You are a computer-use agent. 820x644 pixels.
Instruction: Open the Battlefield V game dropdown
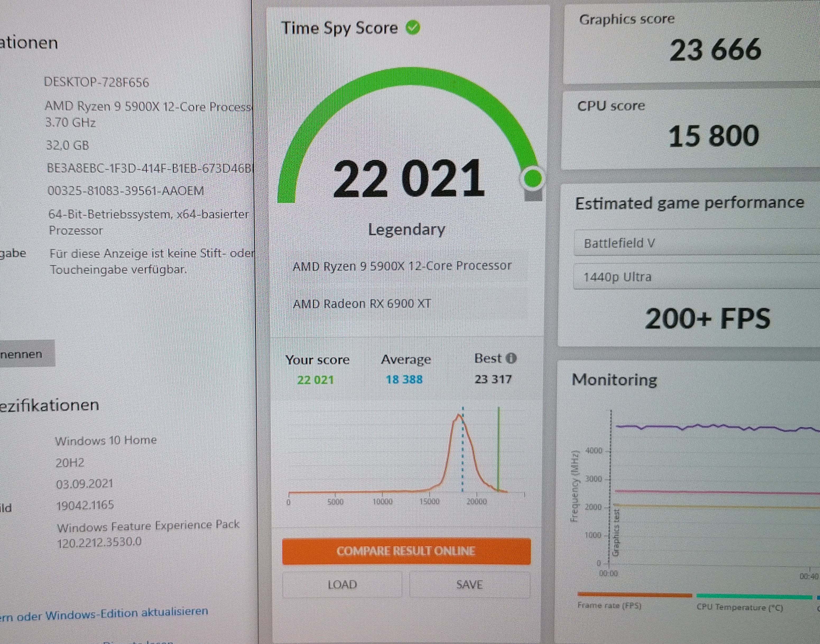coord(697,243)
